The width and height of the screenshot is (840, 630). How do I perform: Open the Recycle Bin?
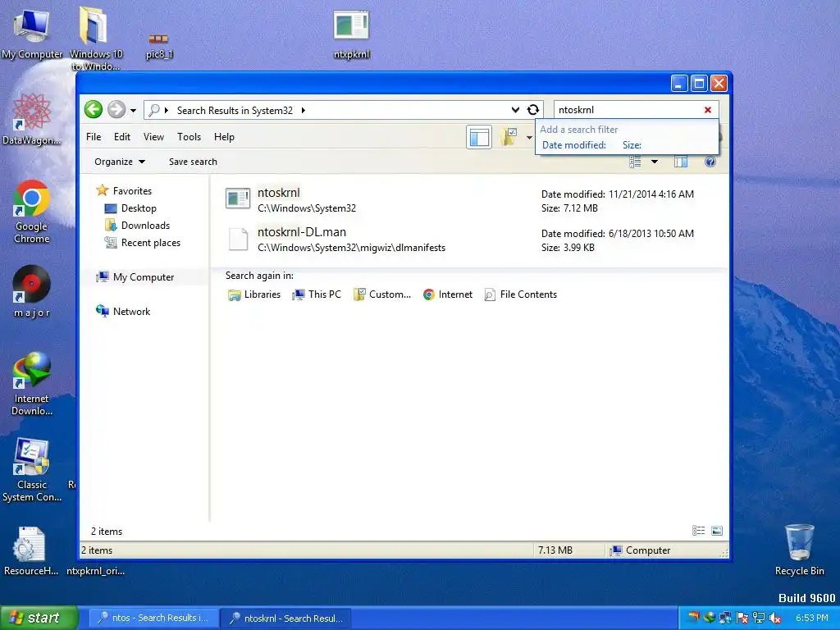[799, 550]
